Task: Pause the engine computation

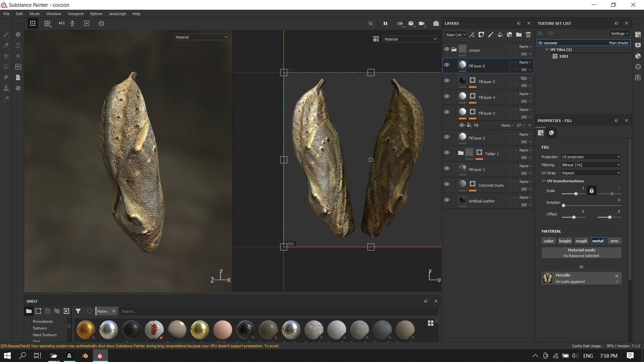Action: point(385,23)
